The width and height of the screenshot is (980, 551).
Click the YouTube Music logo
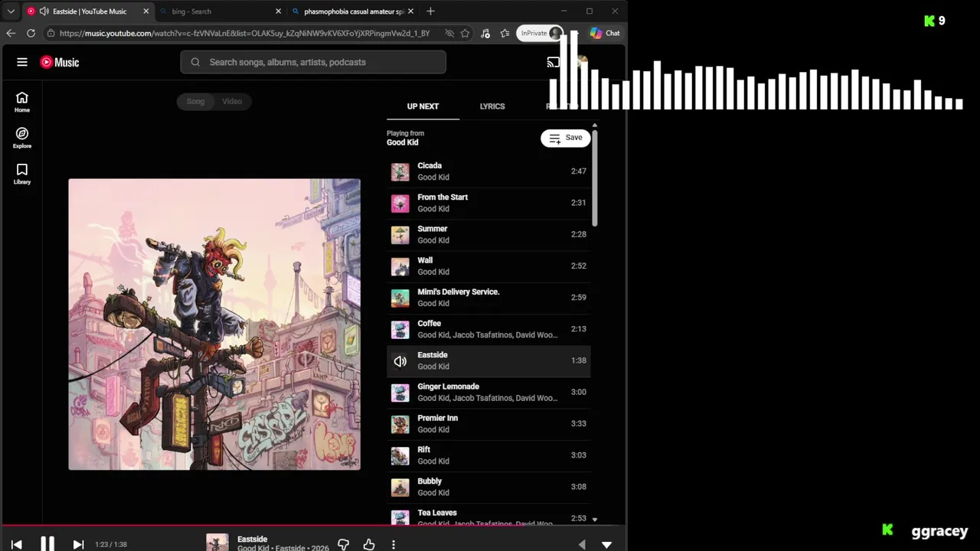60,62
